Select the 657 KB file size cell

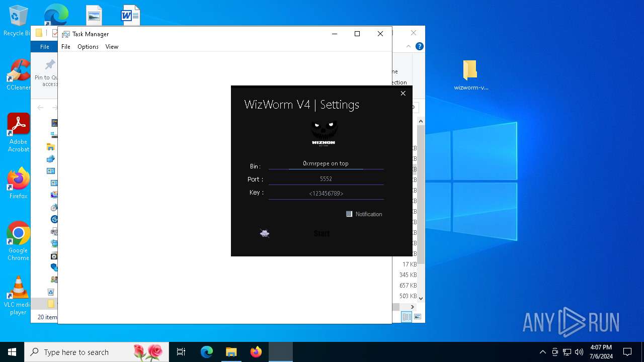408,286
